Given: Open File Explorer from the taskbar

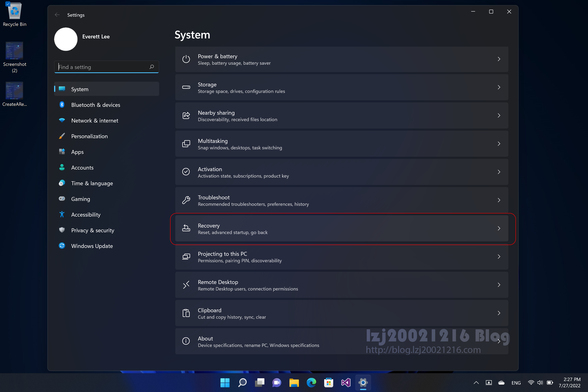Looking at the screenshot, I should [294, 383].
